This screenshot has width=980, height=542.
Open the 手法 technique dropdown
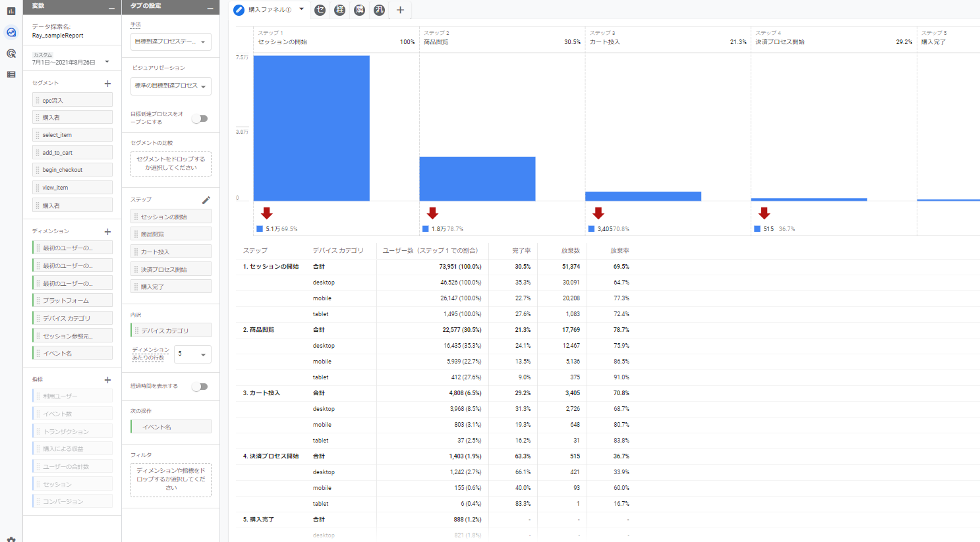171,41
